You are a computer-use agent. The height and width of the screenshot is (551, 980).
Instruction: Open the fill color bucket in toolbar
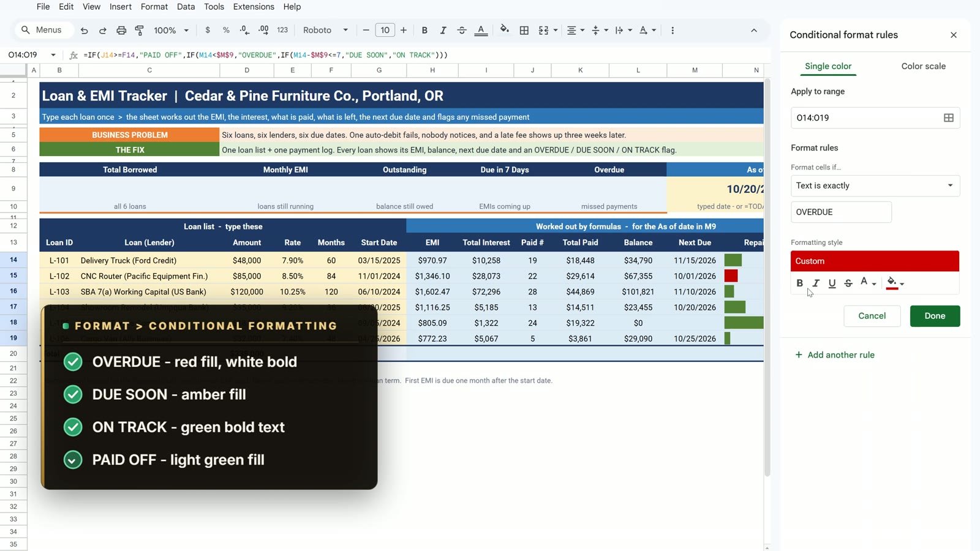coord(504,29)
